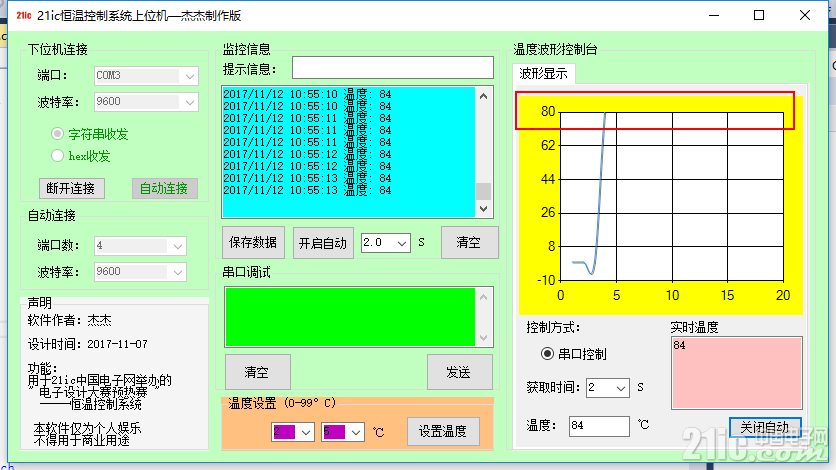Click the 串口调试 scrollbar up arrow
The image size is (836, 470).
[x=483, y=297]
